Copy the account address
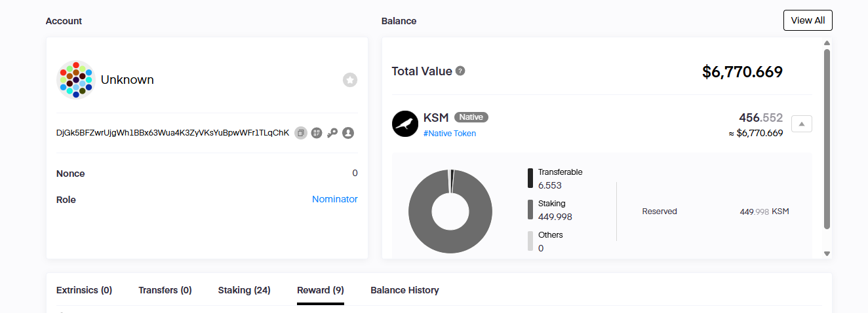Viewport: 868px width, 313px height. tap(300, 133)
